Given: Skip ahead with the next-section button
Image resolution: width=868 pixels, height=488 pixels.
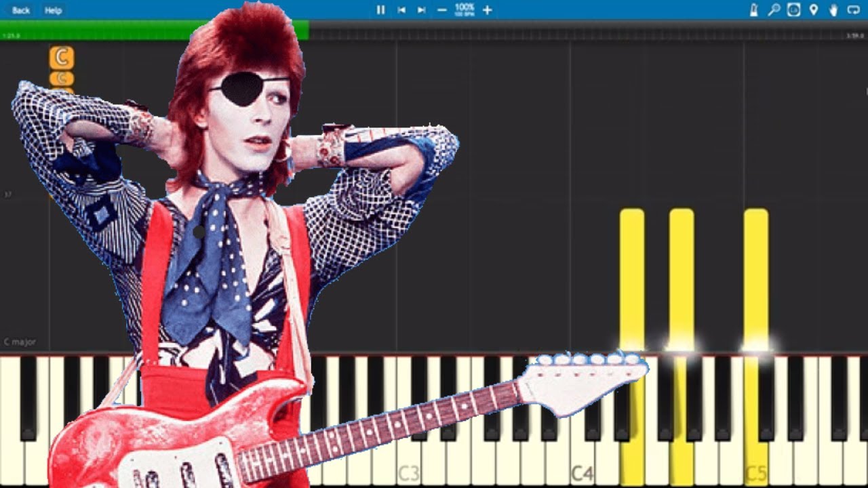Looking at the screenshot, I should click(421, 10).
